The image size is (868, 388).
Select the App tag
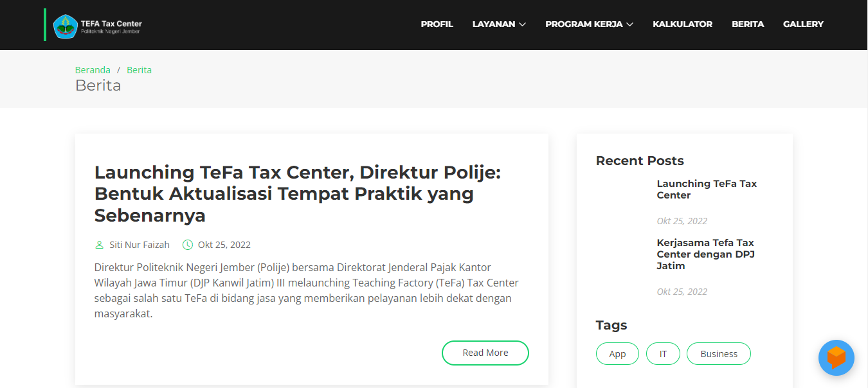pos(617,354)
